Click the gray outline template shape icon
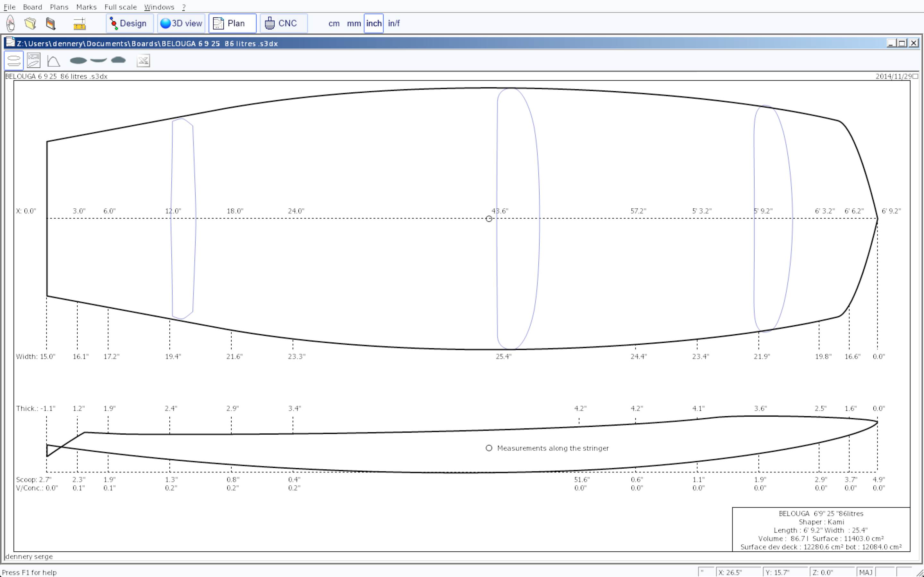924x577 pixels. [x=78, y=60]
